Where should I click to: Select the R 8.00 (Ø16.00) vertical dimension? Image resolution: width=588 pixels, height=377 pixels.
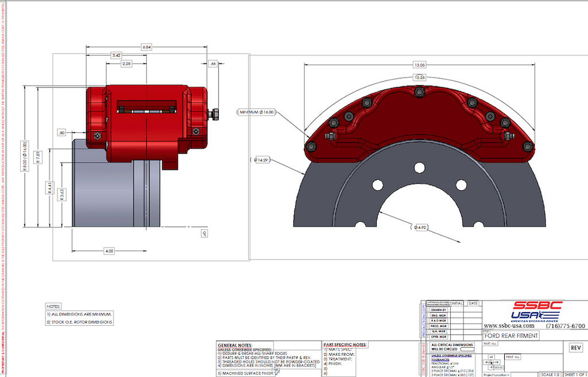(x=24, y=156)
